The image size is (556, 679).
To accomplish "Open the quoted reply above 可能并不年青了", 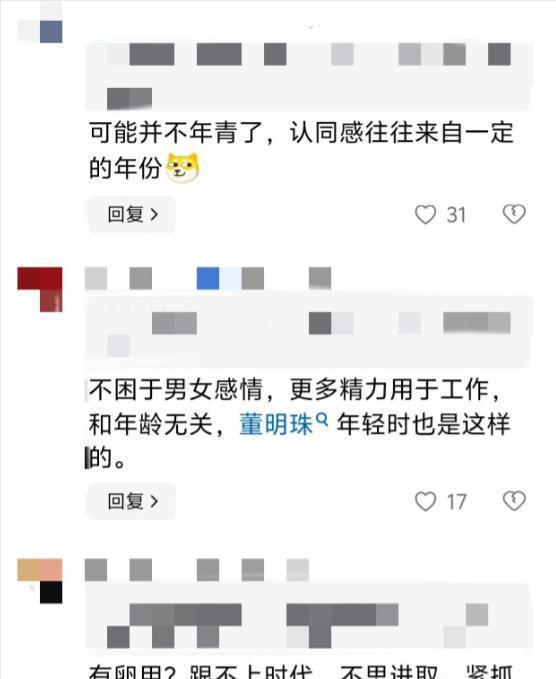I will [x=308, y=75].
